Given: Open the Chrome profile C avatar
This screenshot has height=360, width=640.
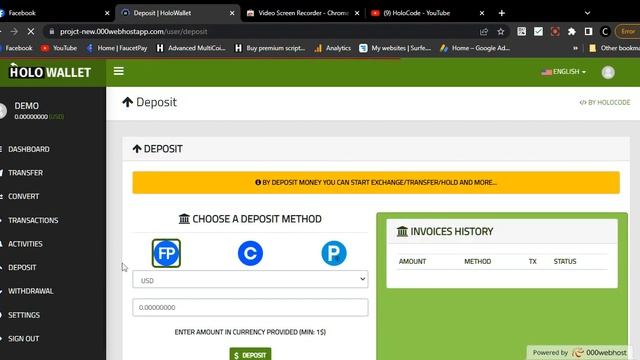Looking at the screenshot, I should coord(605,31).
